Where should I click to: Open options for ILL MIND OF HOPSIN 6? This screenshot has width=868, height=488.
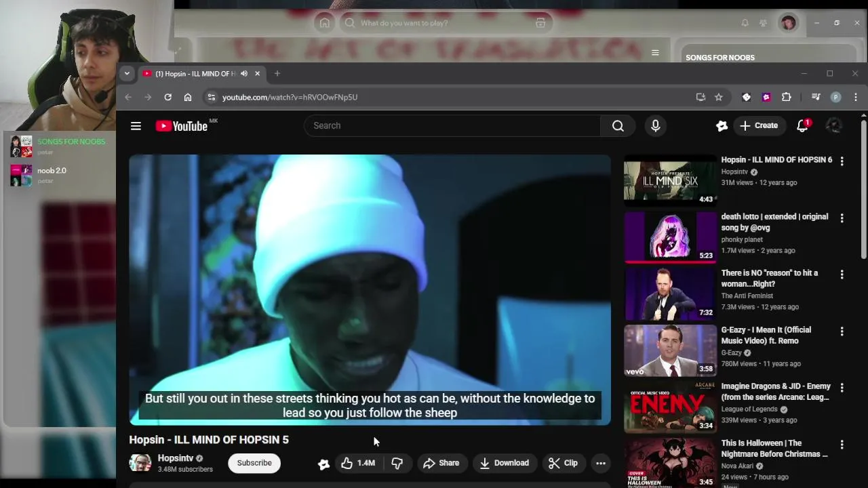pyautogui.click(x=842, y=161)
